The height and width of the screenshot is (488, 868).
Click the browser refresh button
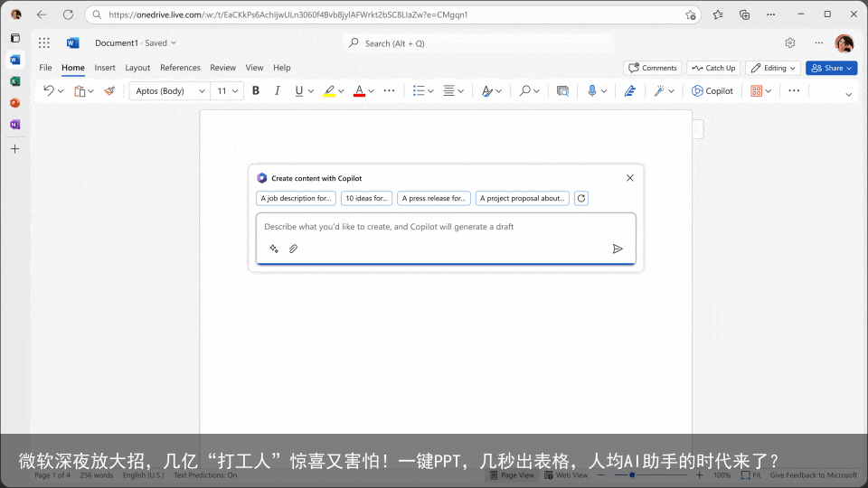pyautogui.click(x=68, y=14)
